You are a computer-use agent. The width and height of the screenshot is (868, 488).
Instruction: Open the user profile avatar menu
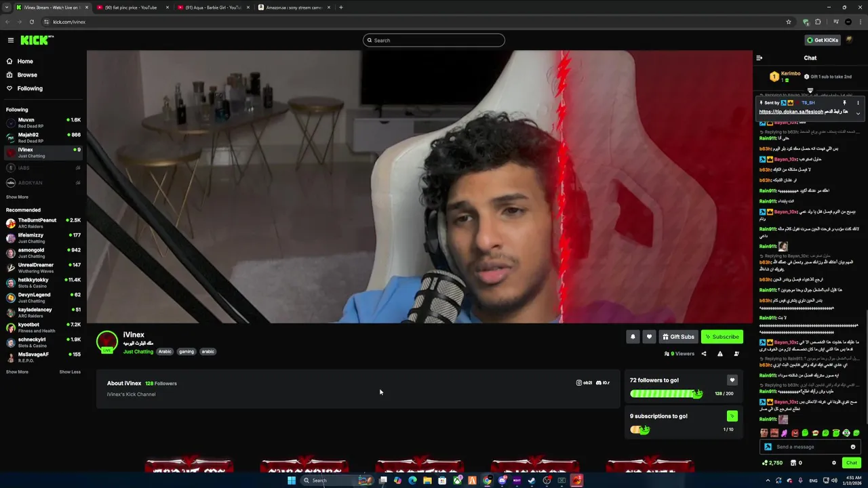click(x=850, y=40)
